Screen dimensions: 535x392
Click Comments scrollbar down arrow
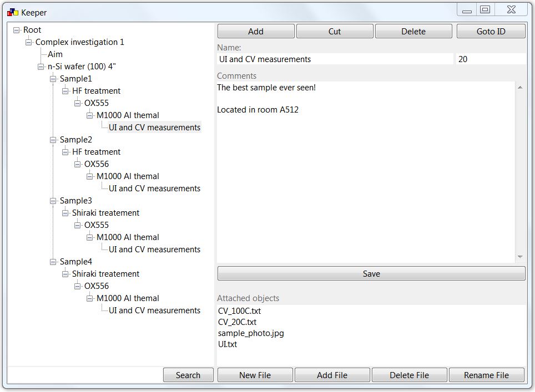pos(520,257)
